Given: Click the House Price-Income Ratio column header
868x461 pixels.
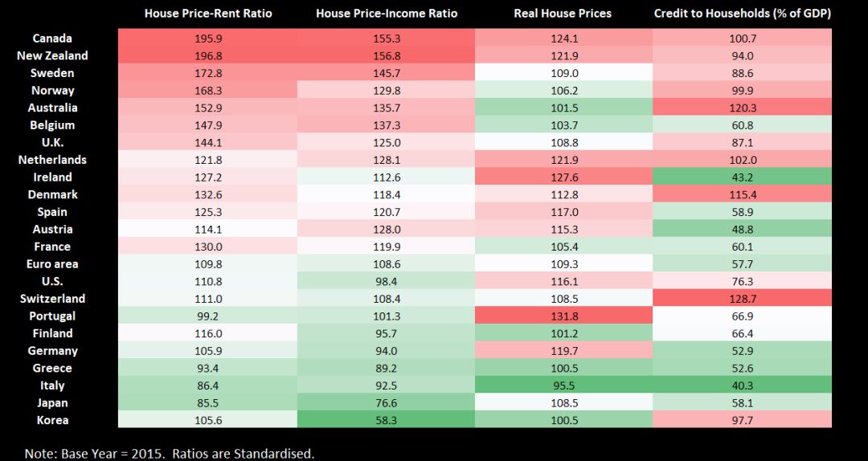Looking at the screenshot, I should tap(387, 14).
